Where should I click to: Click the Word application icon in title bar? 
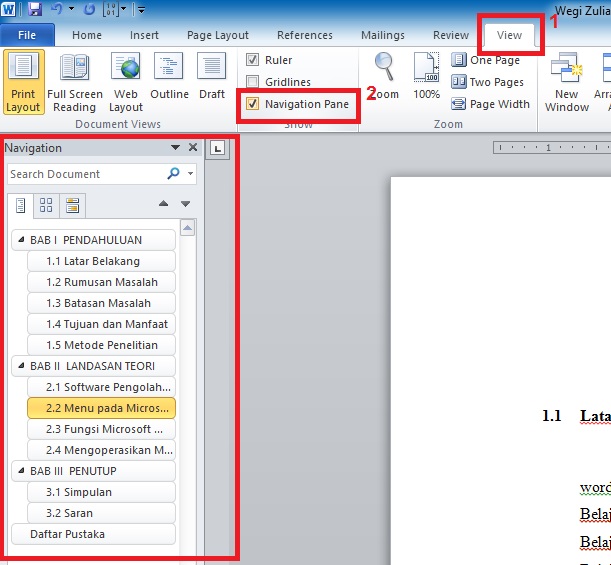point(8,9)
